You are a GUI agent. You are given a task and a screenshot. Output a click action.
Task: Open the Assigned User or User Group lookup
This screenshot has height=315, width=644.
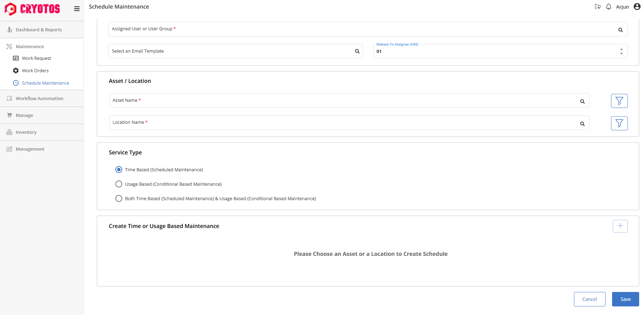(x=620, y=30)
